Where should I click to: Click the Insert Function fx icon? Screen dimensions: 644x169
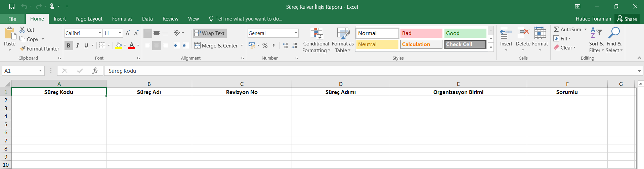pyautogui.click(x=95, y=71)
